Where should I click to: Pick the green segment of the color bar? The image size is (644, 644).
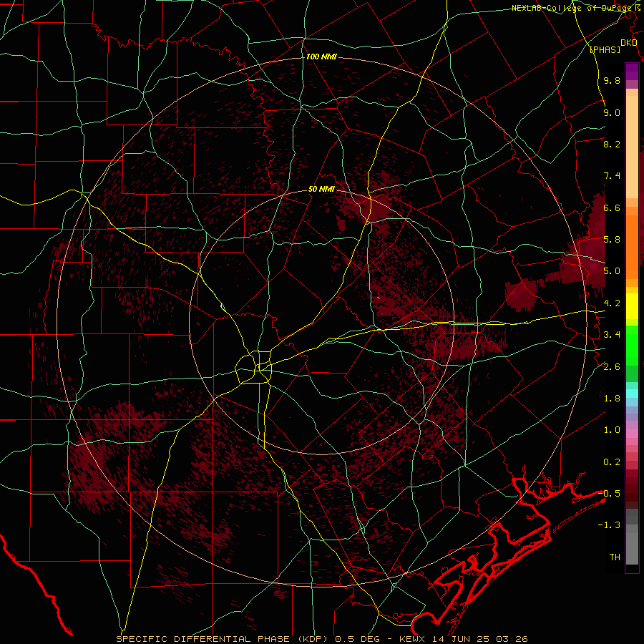(632, 345)
